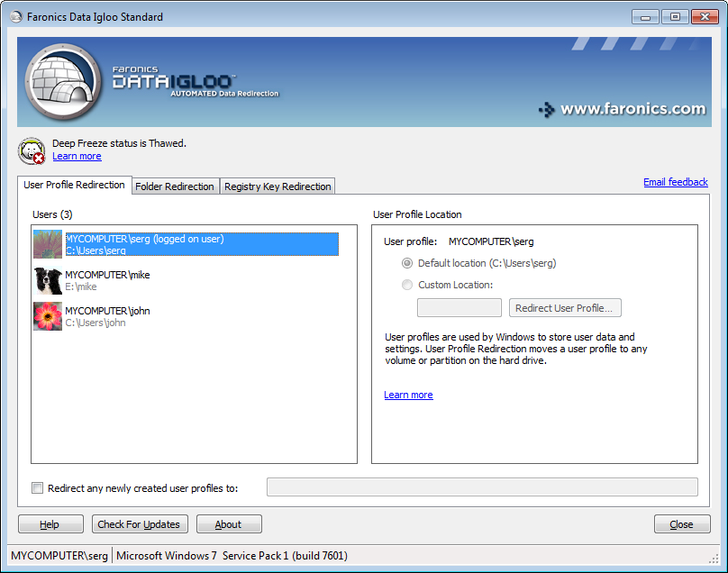This screenshot has height=573, width=728.
Task: Click the C:\Users\john profile path text
Action: [x=96, y=323]
